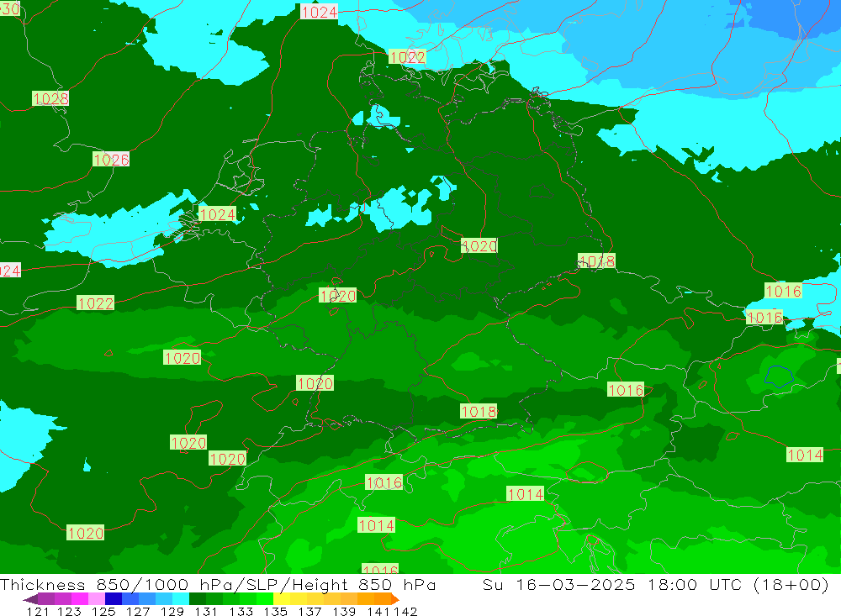
Task: Click the 1022 label near the top coastline
Action: 407,57
